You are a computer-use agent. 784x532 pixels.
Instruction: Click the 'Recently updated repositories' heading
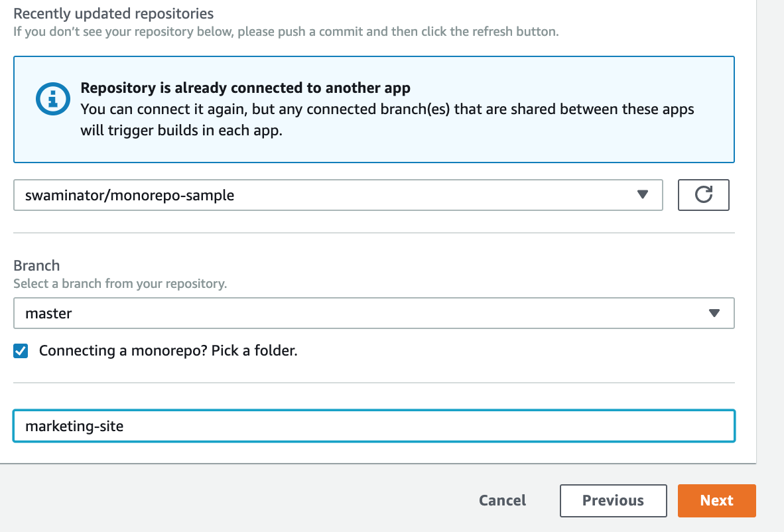113,13
